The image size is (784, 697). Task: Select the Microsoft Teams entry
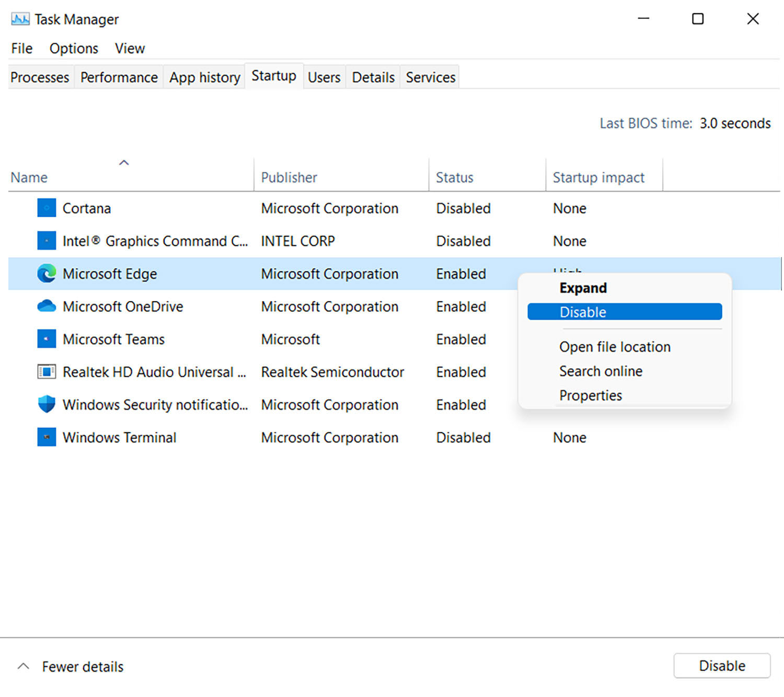coord(113,340)
